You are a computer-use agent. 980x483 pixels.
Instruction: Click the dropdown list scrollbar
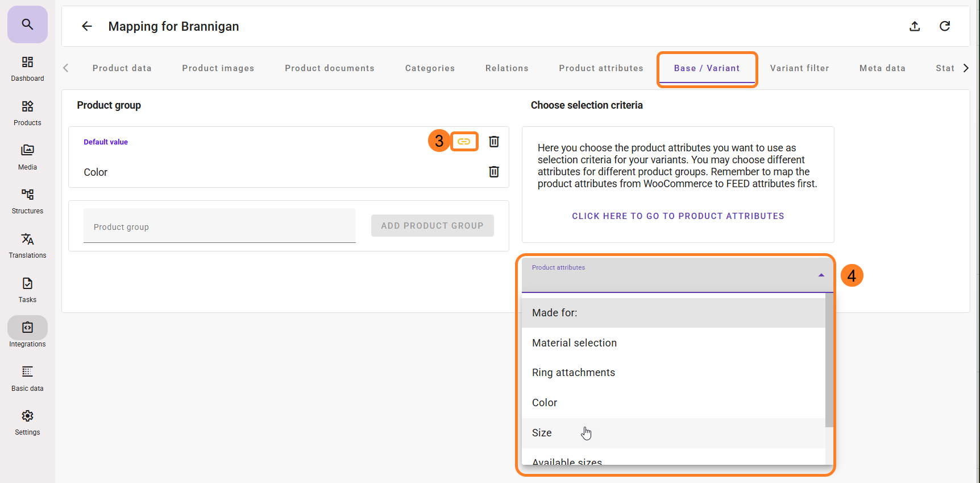click(829, 364)
